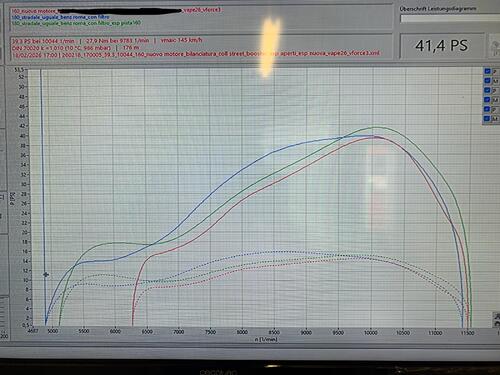Select the red 160_nuovo motore legend entry
Screen dimensions: 500x375
click(x=116, y=11)
